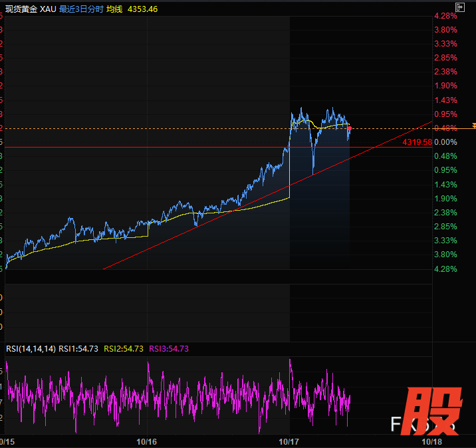Screen dimensions: 476x448
Task: Click the green 2.38% axis label
Action: coord(445,212)
